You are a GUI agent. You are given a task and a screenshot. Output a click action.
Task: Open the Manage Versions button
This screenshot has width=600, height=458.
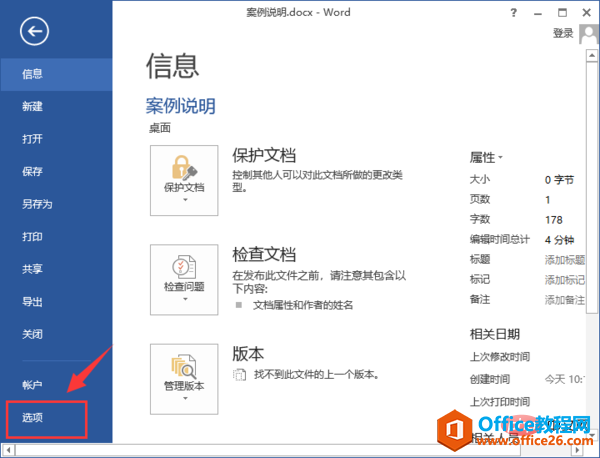[184, 379]
